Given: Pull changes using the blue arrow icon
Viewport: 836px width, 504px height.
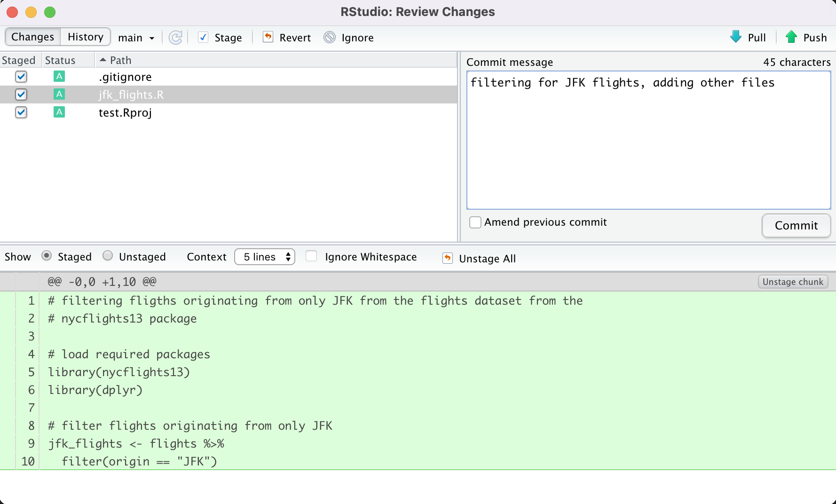Looking at the screenshot, I should tap(736, 37).
